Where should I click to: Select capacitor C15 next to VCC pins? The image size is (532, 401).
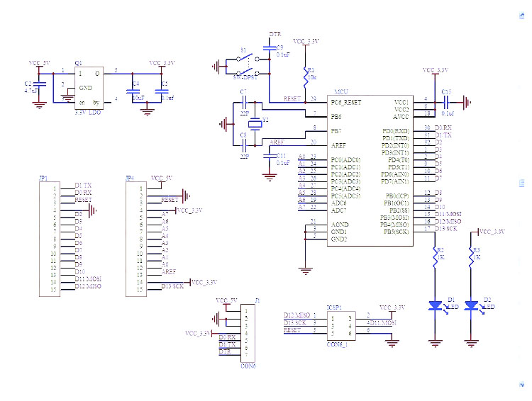(x=447, y=103)
